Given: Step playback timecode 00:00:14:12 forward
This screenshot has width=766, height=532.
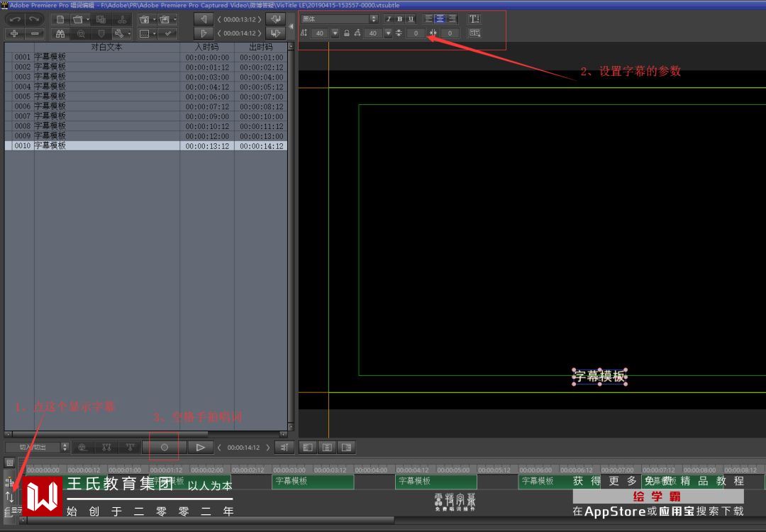Looking at the screenshot, I should [267, 448].
